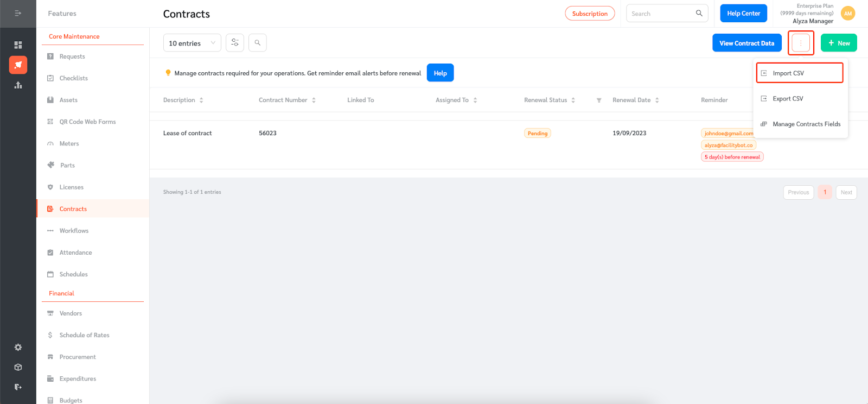This screenshot has width=868, height=404.
Task: Click the View Contract Data button
Action: tap(746, 43)
